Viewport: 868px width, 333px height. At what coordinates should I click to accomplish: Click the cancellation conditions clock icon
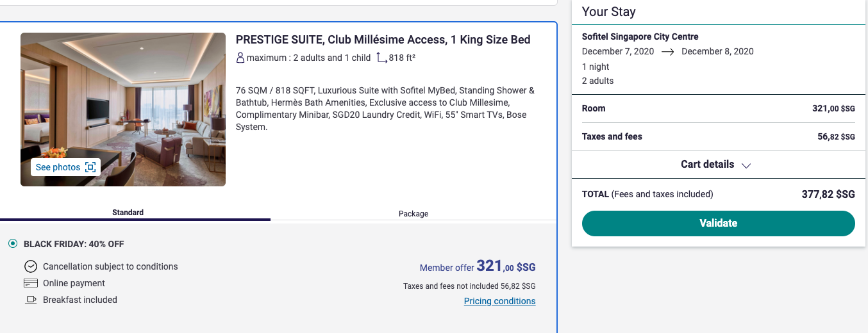(x=30, y=266)
